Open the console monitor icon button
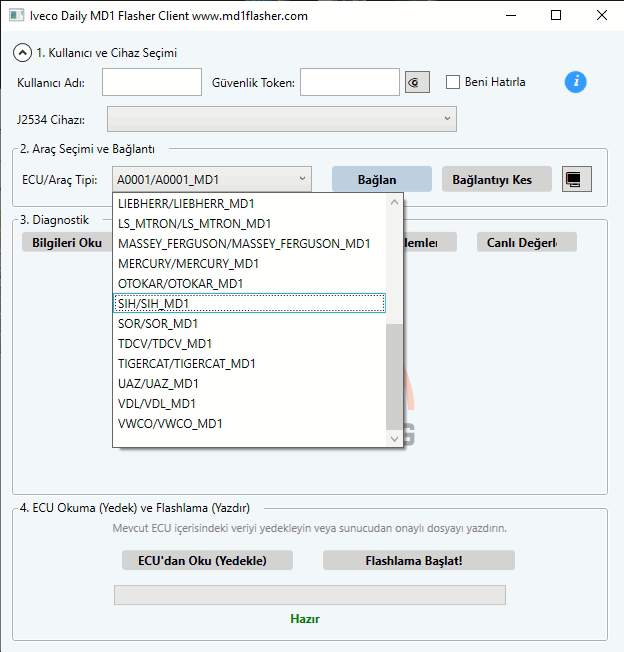The height and width of the screenshot is (652, 624). pyautogui.click(x=577, y=179)
